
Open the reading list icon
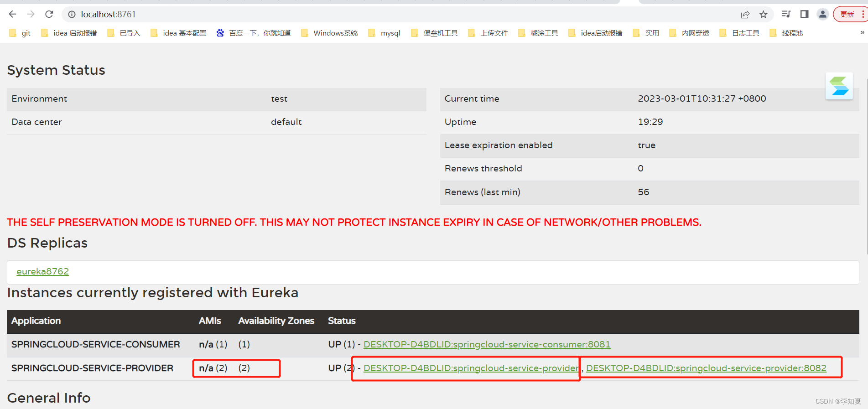(x=786, y=14)
